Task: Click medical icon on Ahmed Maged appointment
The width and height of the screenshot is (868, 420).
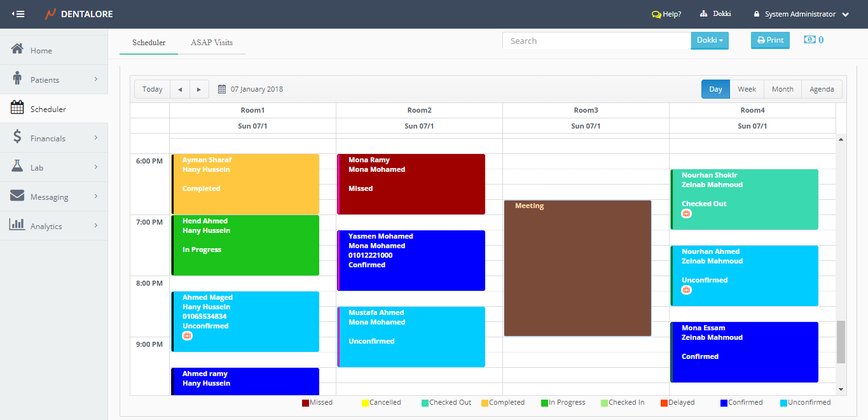Action: click(x=187, y=336)
